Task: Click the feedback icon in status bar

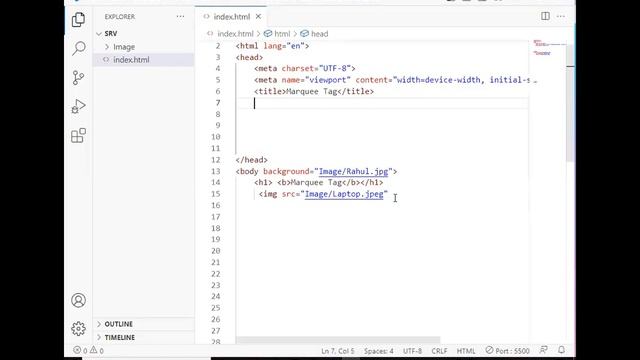Action: click(x=544, y=350)
